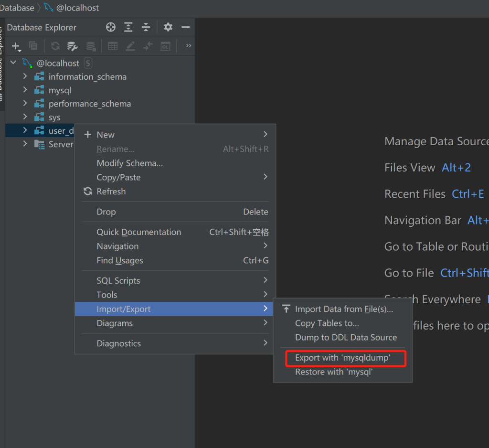Viewport: 489px width, 448px height.
Task: Show more toolbar actions via double chevron
Action: pos(189,46)
